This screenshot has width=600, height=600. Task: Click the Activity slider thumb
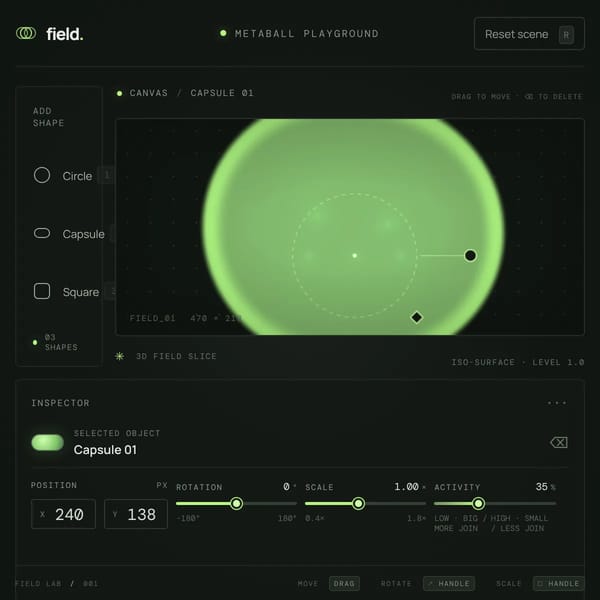[478, 504]
